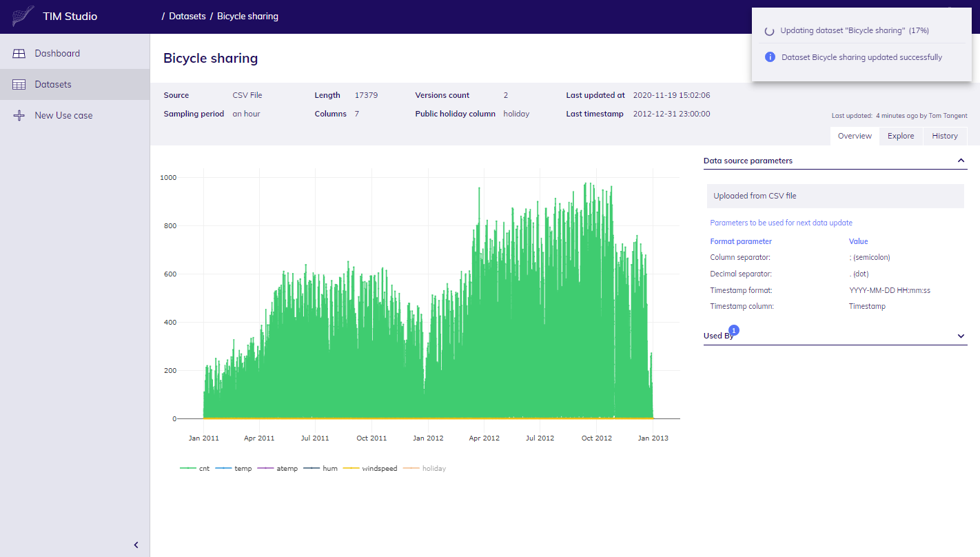Click the Used By count badge
The height and width of the screenshot is (557, 980).
(x=734, y=330)
